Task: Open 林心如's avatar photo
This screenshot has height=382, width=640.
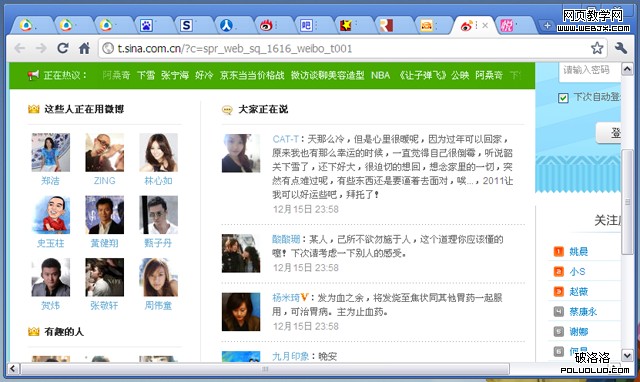Action: 158,152
